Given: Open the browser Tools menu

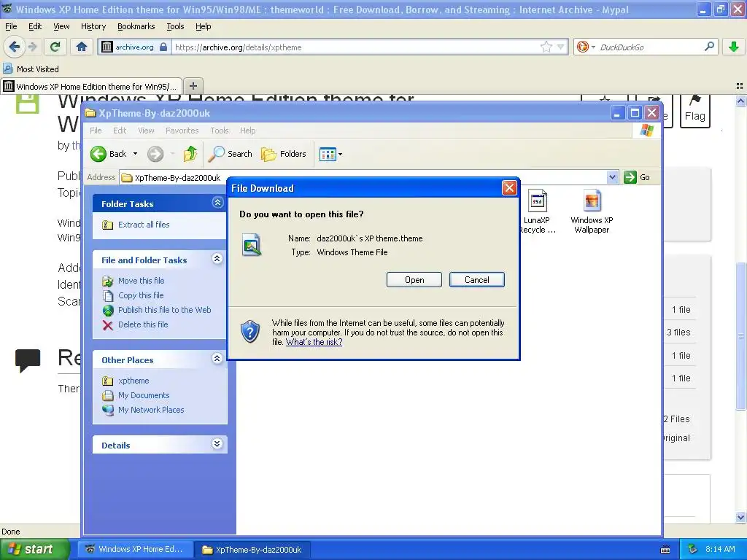Looking at the screenshot, I should [175, 26].
